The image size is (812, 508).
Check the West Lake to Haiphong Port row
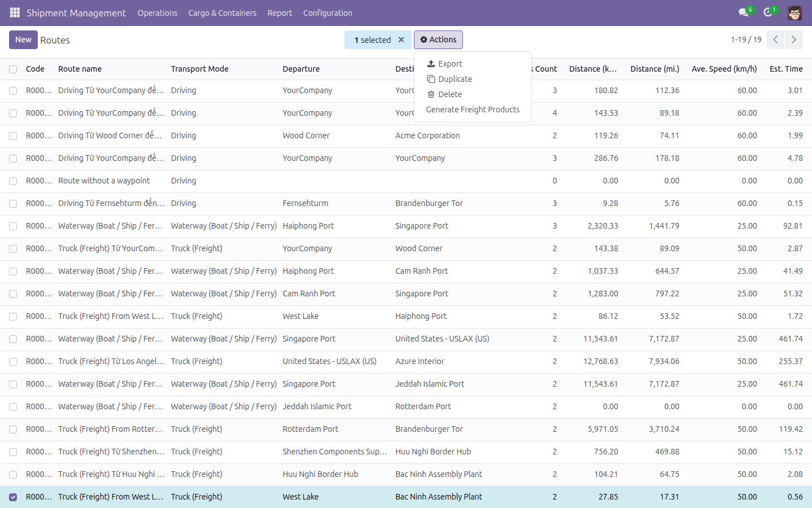(x=13, y=317)
